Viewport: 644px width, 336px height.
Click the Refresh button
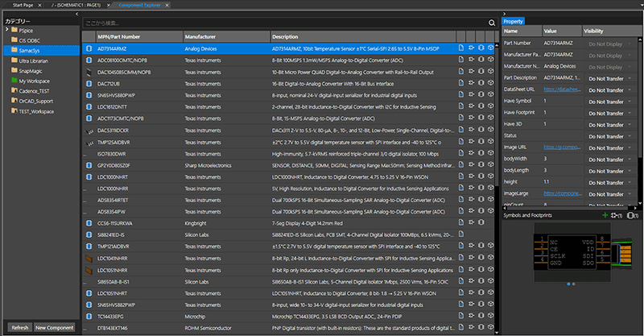click(x=19, y=327)
